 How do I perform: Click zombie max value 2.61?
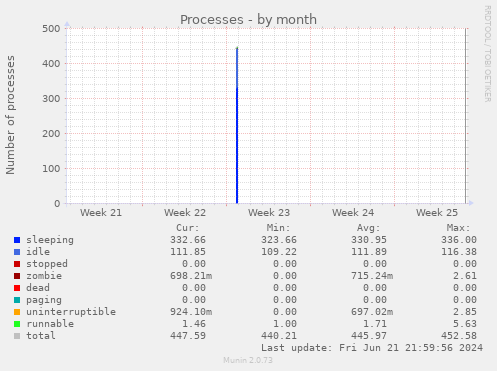[465, 276]
